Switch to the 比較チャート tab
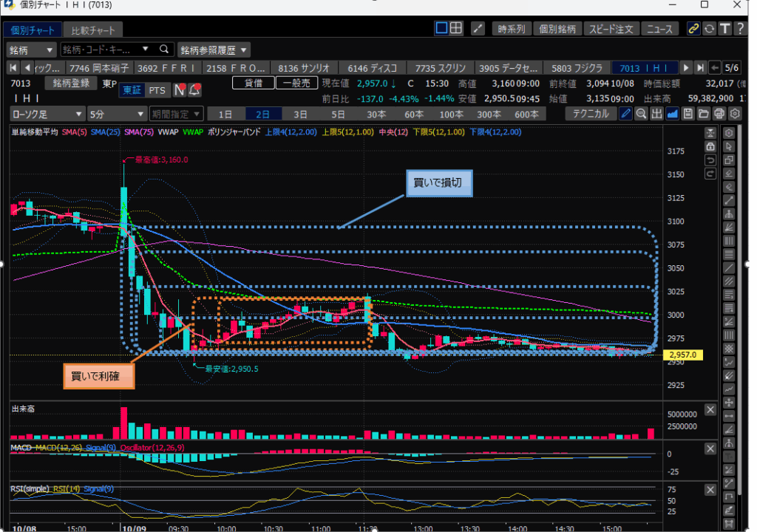 coord(93,30)
